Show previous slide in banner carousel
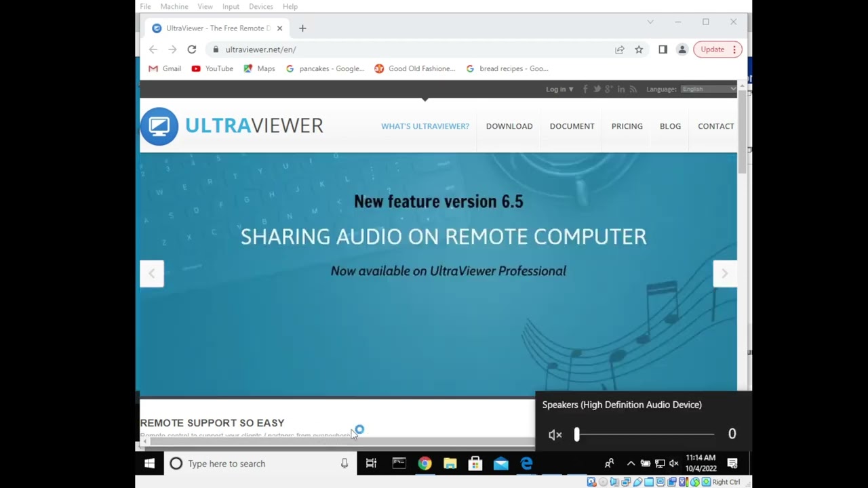Viewport: 868px width, 488px height. (x=152, y=274)
